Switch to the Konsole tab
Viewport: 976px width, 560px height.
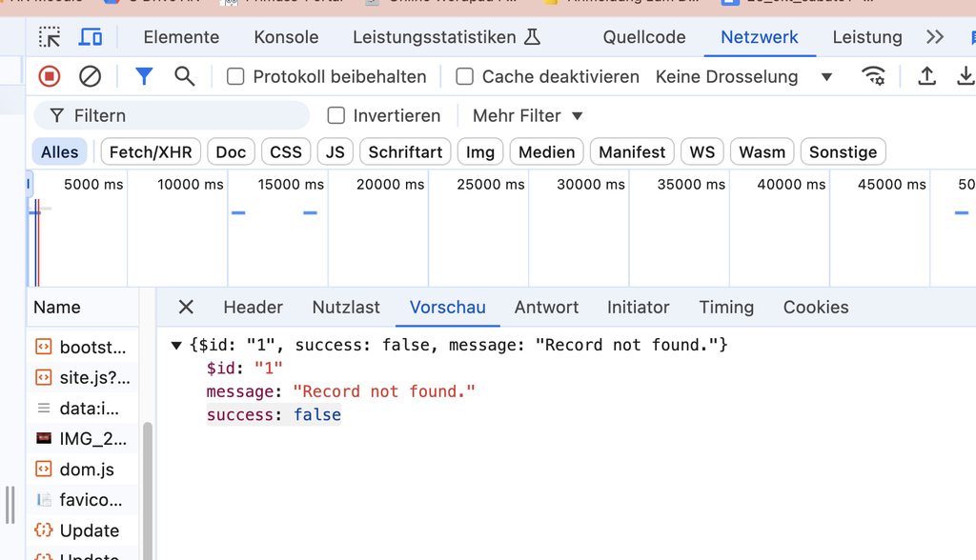tap(286, 37)
